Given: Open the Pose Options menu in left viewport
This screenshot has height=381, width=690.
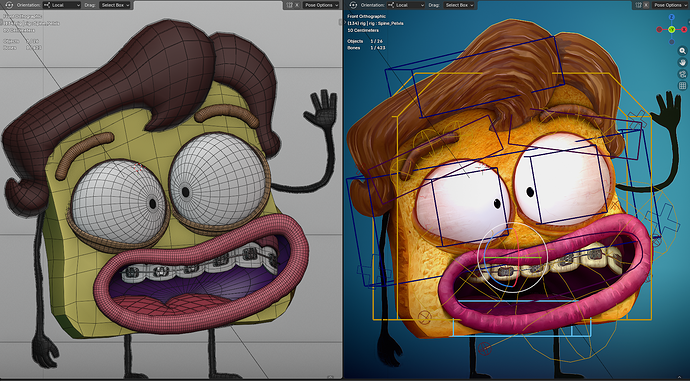Looking at the screenshot, I should point(322,5).
